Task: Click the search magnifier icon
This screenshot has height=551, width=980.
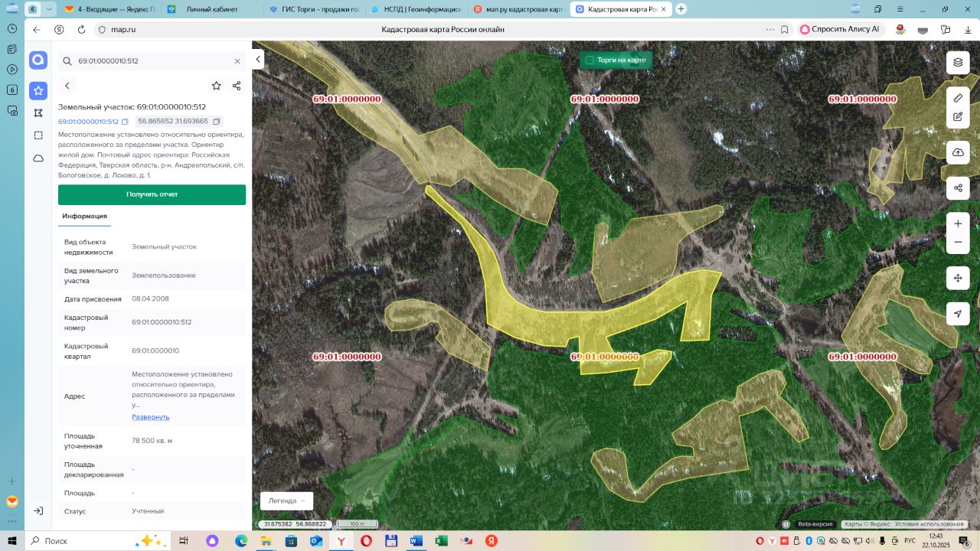Action: [x=67, y=61]
